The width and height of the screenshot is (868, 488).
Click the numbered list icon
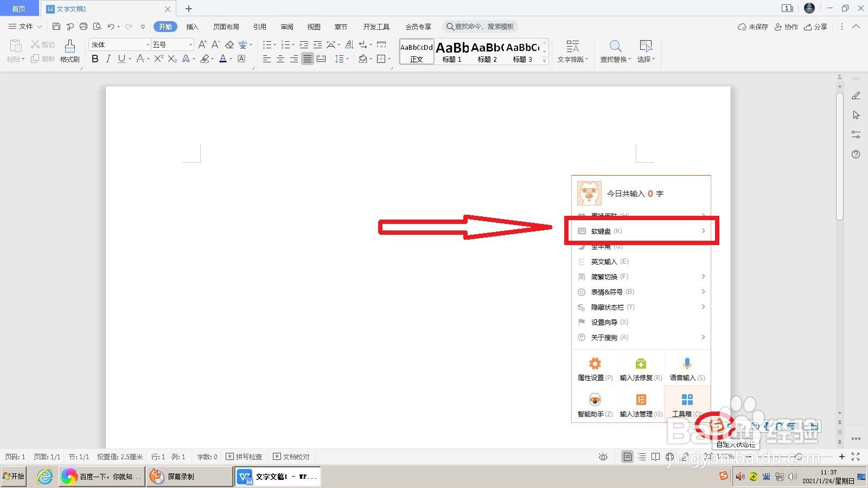point(285,44)
